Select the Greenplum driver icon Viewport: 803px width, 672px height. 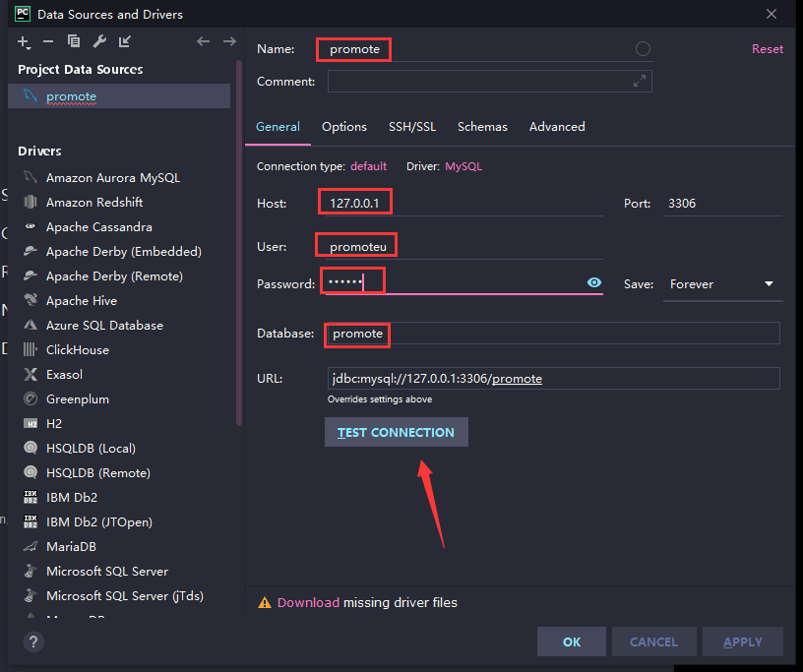pos(31,398)
